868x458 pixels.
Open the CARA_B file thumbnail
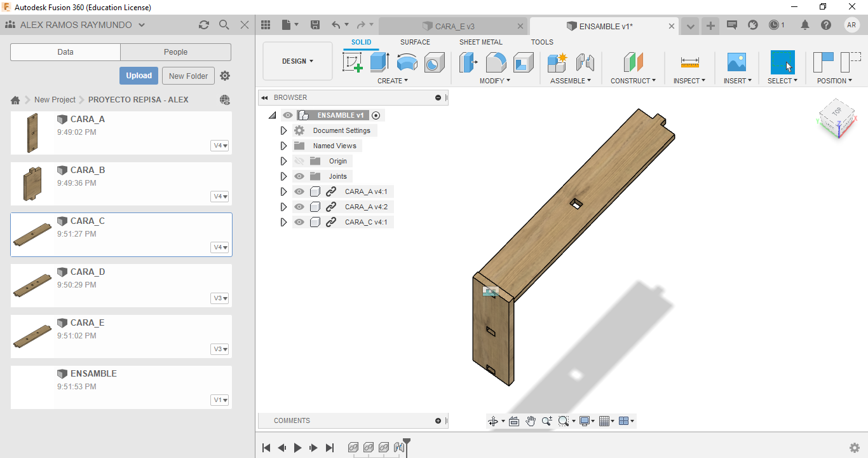pos(32,184)
